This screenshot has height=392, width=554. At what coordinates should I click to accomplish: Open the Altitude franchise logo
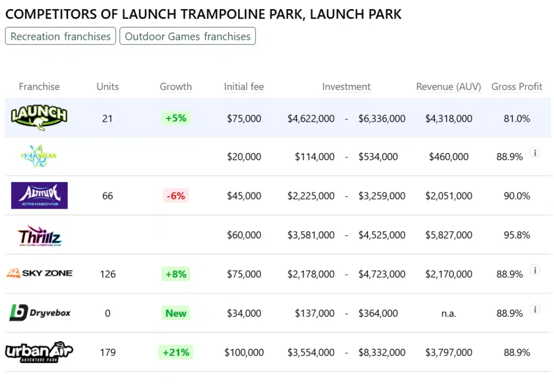coord(39,195)
